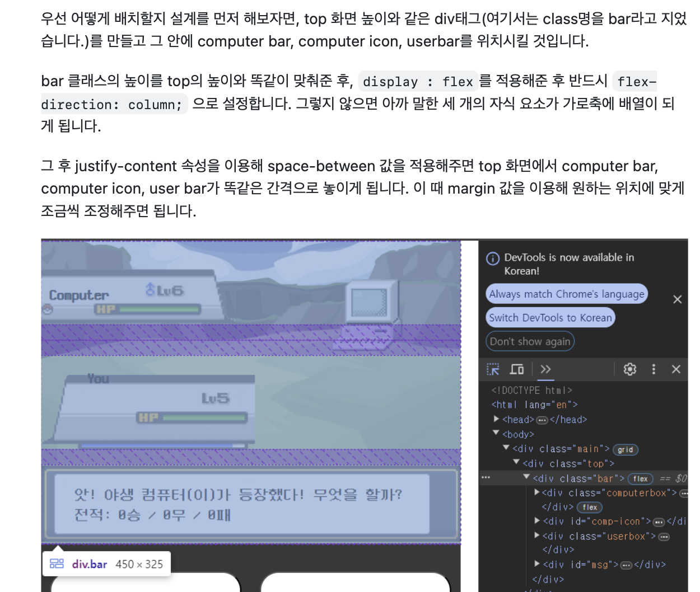
Task: Click the grid icon in div.bar tooltip
Action: coord(57,564)
